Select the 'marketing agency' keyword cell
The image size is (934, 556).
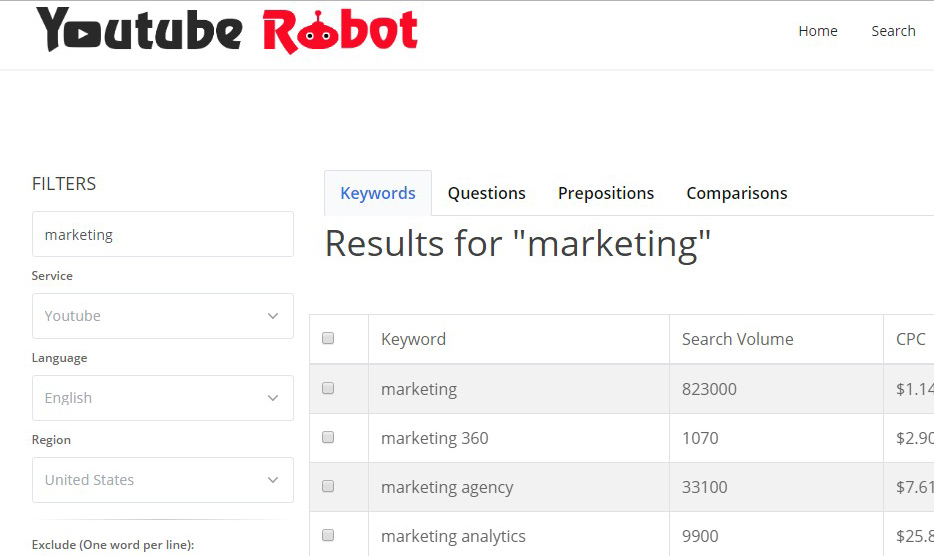(519, 487)
